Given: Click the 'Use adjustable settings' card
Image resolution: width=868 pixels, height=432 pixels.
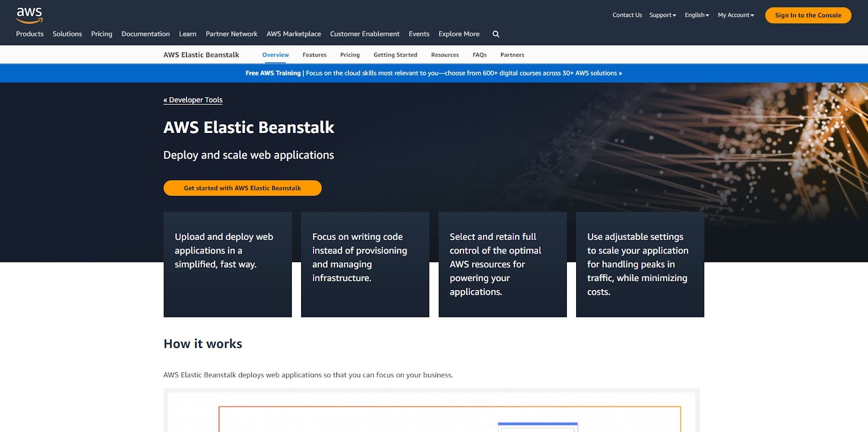Looking at the screenshot, I should [x=640, y=264].
